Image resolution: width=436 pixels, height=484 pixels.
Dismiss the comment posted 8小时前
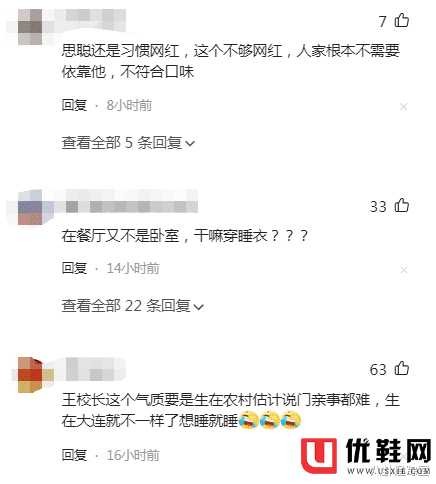[x=404, y=107]
